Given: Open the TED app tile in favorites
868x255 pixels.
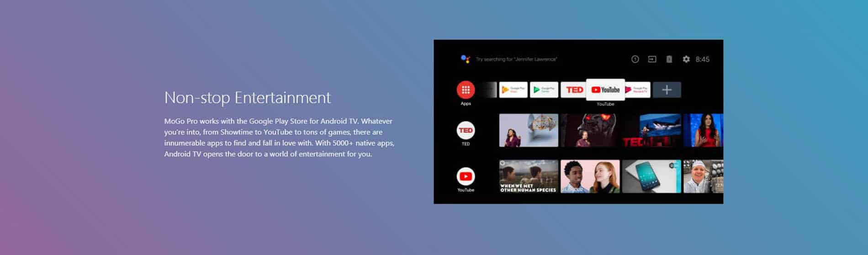Looking at the screenshot, I should 574,90.
